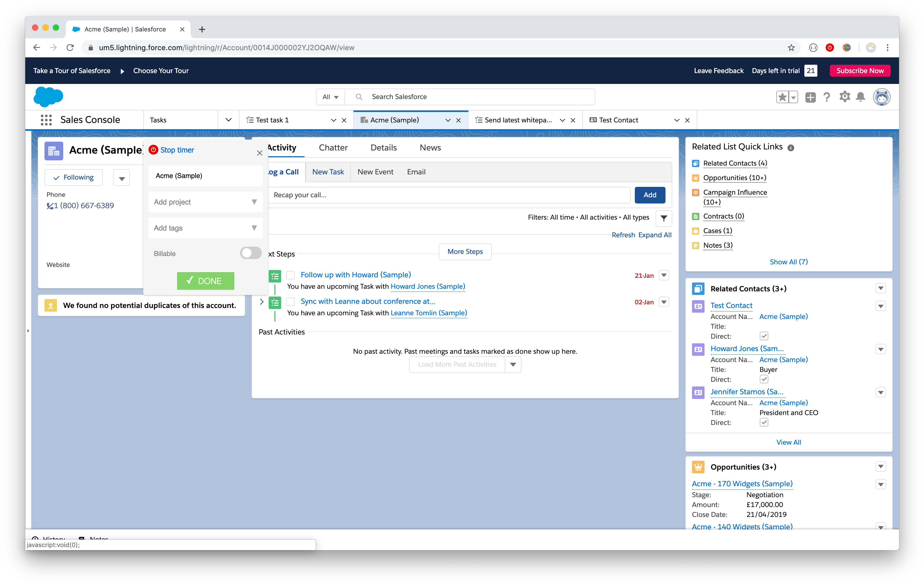Open the Related Contacts card dropdown
Image resolution: width=924 pixels, height=585 pixels.
pos(880,289)
